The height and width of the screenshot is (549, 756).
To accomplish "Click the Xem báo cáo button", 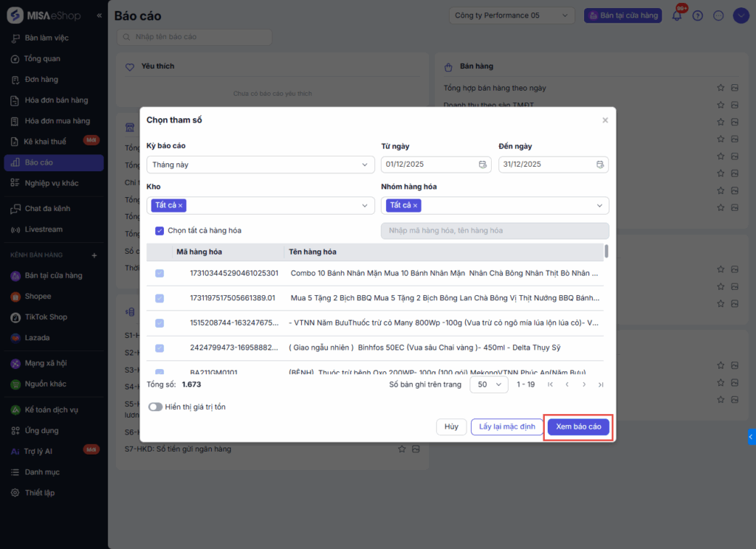I will [x=579, y=427].
